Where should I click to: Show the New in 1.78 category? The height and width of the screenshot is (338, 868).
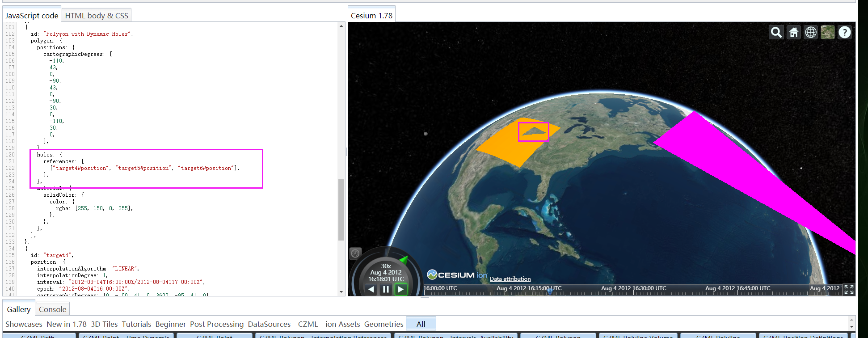point(67,324)
